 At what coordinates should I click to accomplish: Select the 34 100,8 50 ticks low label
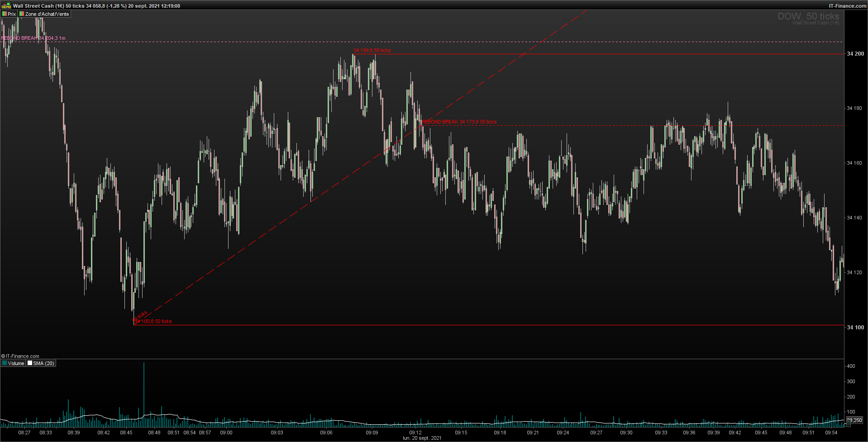coord(153,321)
